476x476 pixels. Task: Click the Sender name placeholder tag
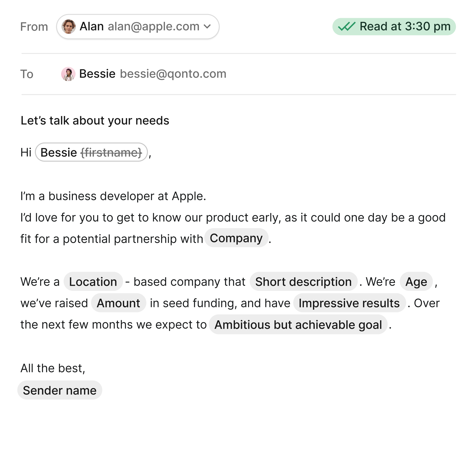[x=60, y=390]
